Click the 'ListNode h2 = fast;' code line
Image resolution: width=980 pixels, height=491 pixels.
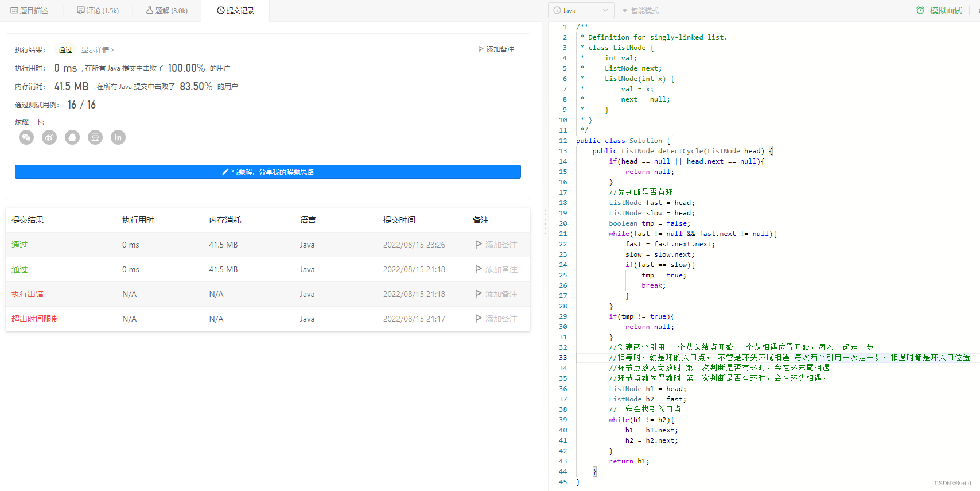[647, 399]
